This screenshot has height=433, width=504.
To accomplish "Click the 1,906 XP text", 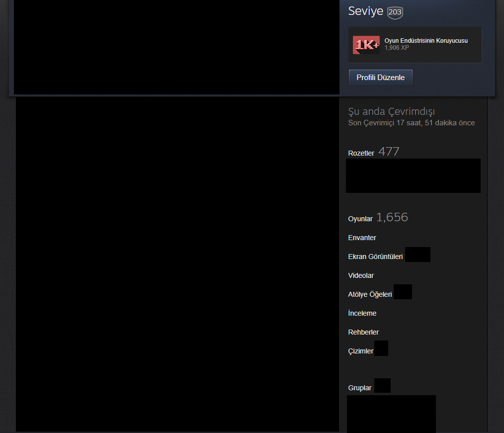I will [x=397, y=48].
